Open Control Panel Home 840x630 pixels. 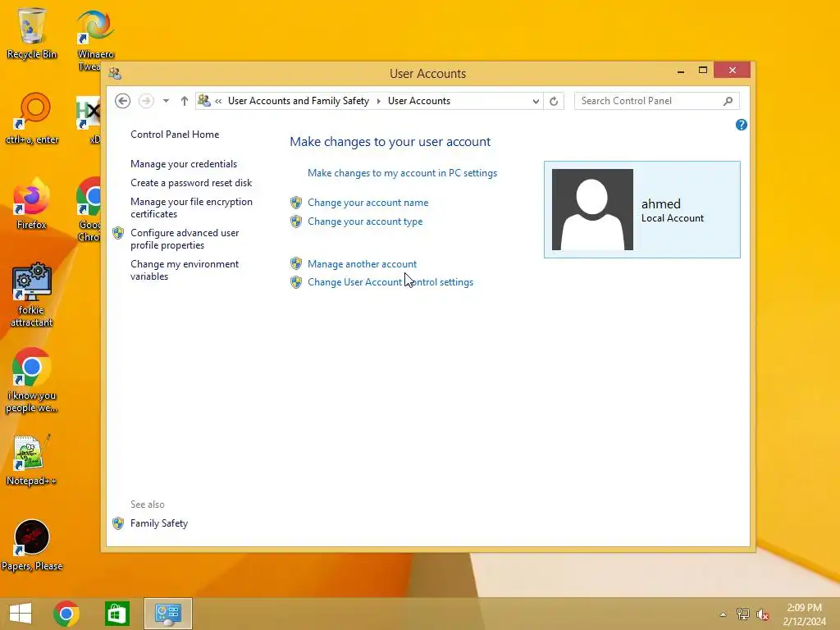175,135
